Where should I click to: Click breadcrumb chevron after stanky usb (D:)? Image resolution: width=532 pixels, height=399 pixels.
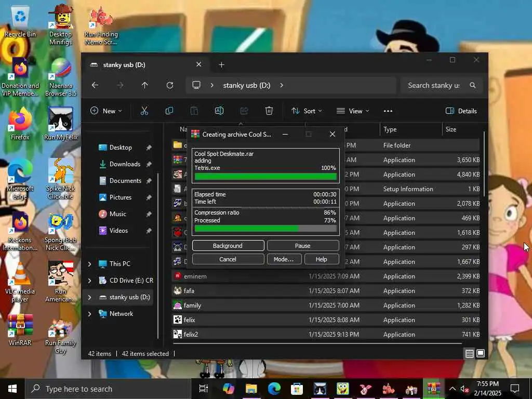(282, 85)
